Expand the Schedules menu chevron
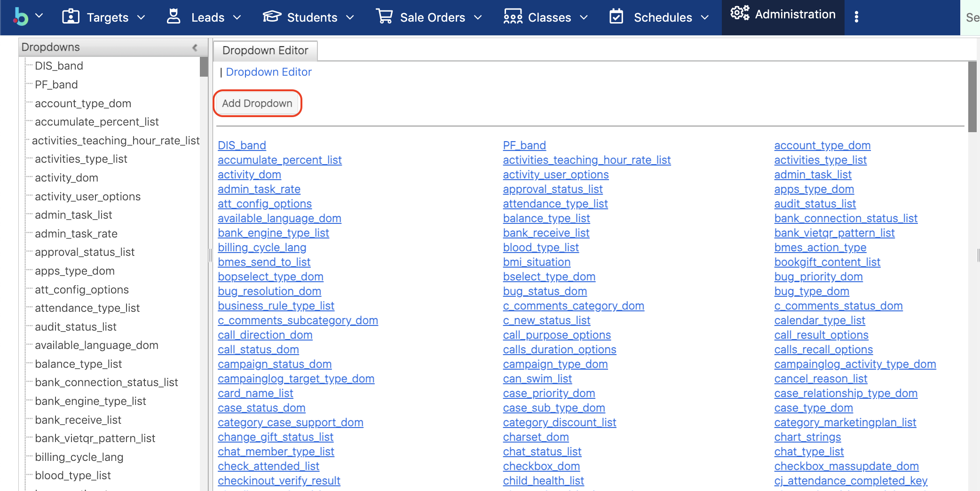 pos(705,17)
